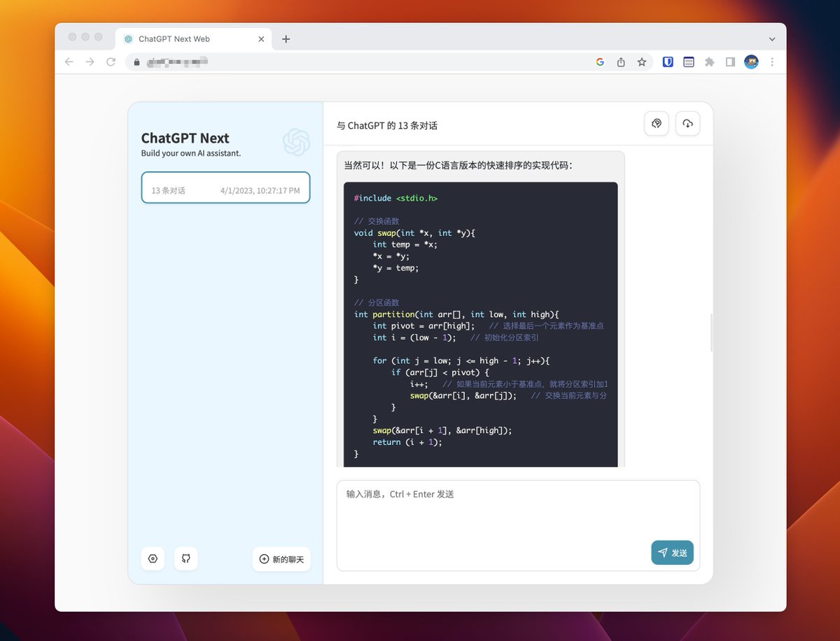
Task: Click the 'for (int j = low;' loop line
Action: [461, 361]
